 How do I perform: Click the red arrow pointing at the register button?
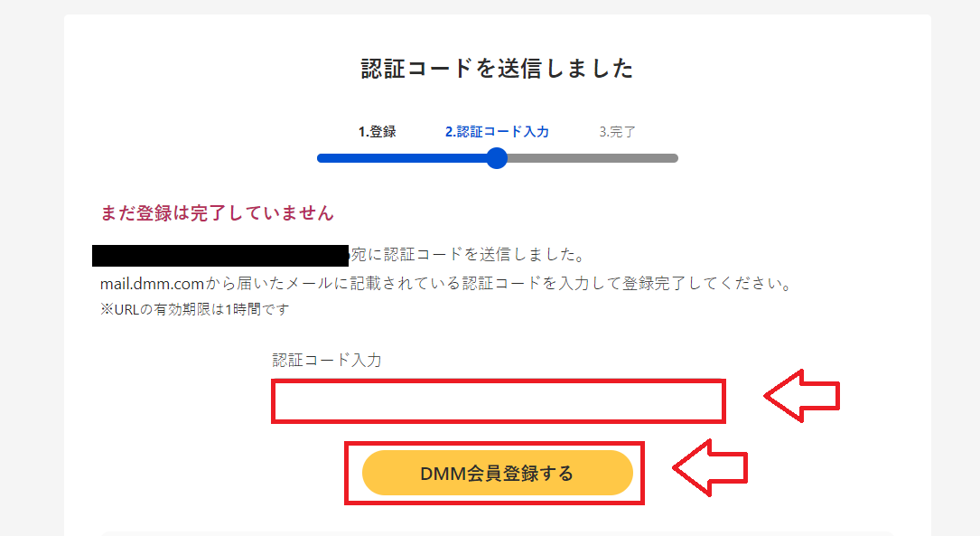[x=710, y=468]
